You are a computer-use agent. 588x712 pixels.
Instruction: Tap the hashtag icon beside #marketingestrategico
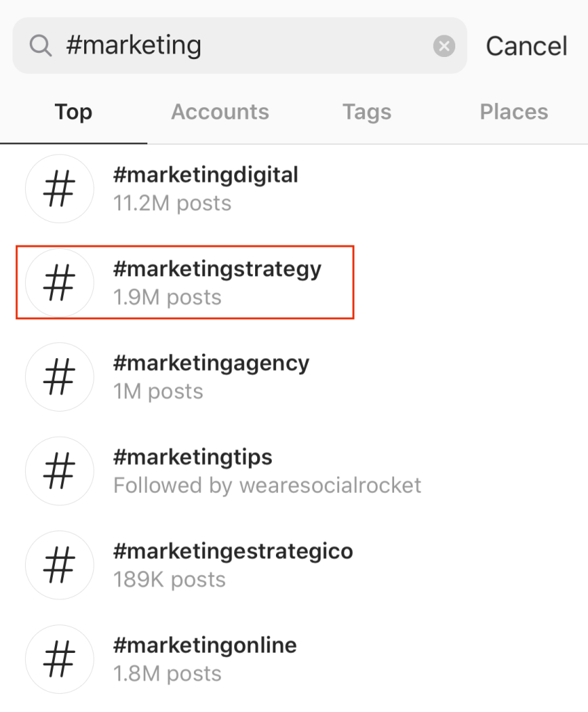[60, 565]
